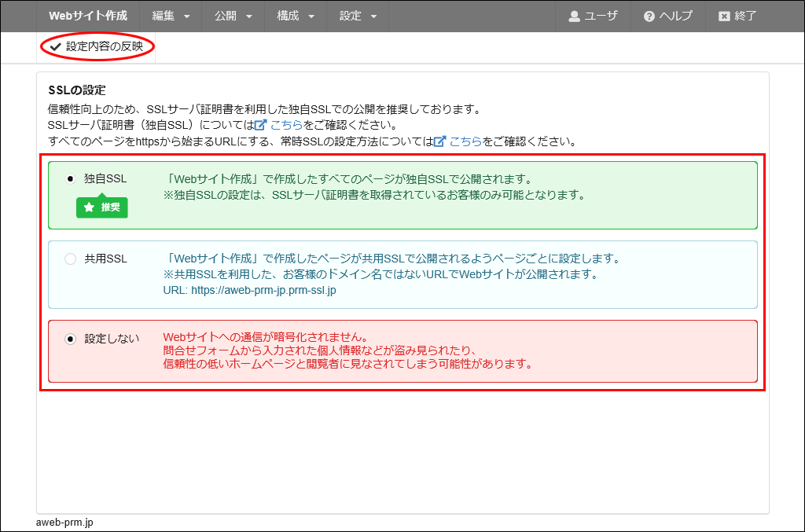Click the green 推奨 badge

tap(102, 207)
